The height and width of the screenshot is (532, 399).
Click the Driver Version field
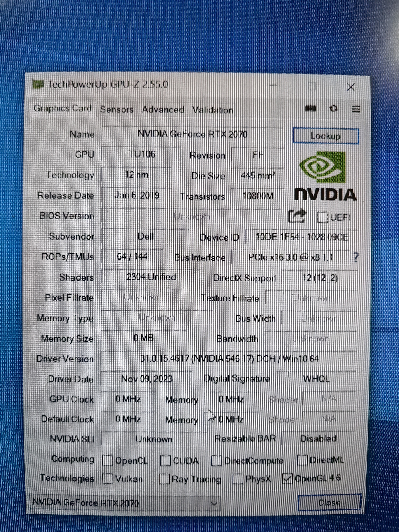[x=228, y=359]
